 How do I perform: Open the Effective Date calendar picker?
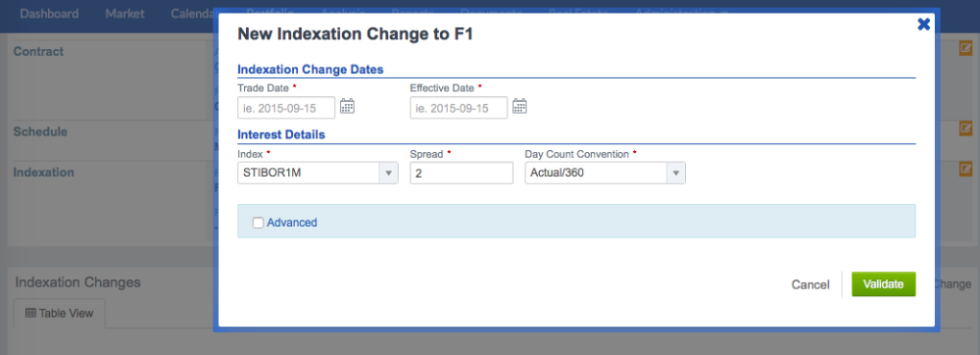(519, 107)
